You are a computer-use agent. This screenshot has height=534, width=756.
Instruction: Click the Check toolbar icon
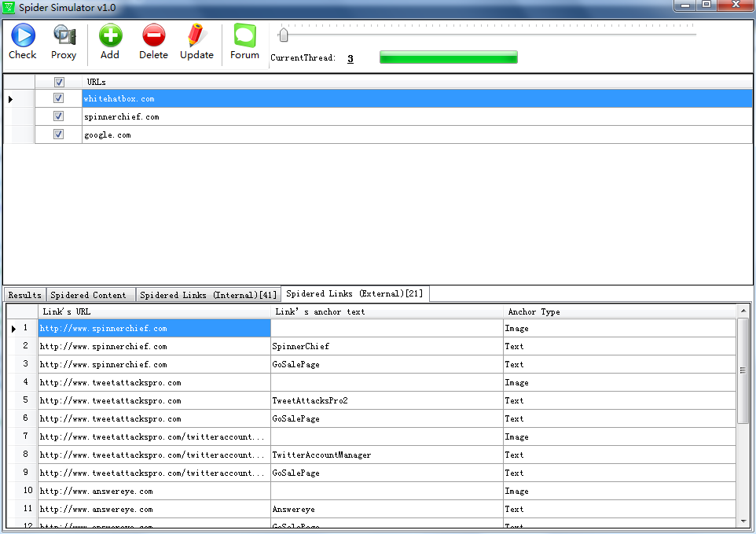point(22,36)
